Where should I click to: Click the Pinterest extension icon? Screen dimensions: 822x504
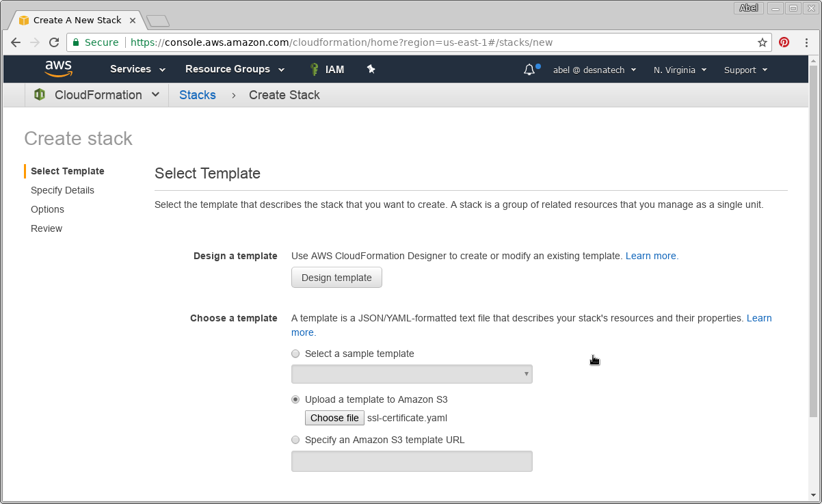(x=784, y=42)
